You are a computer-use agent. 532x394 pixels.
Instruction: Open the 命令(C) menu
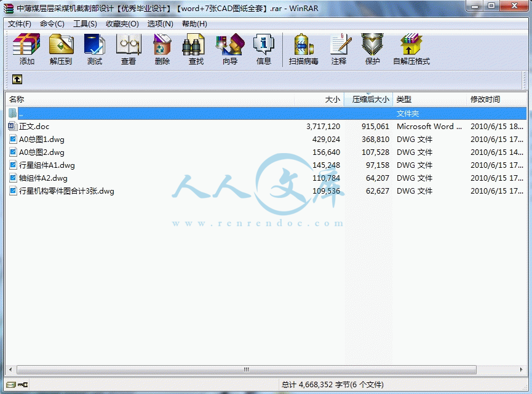52,24
